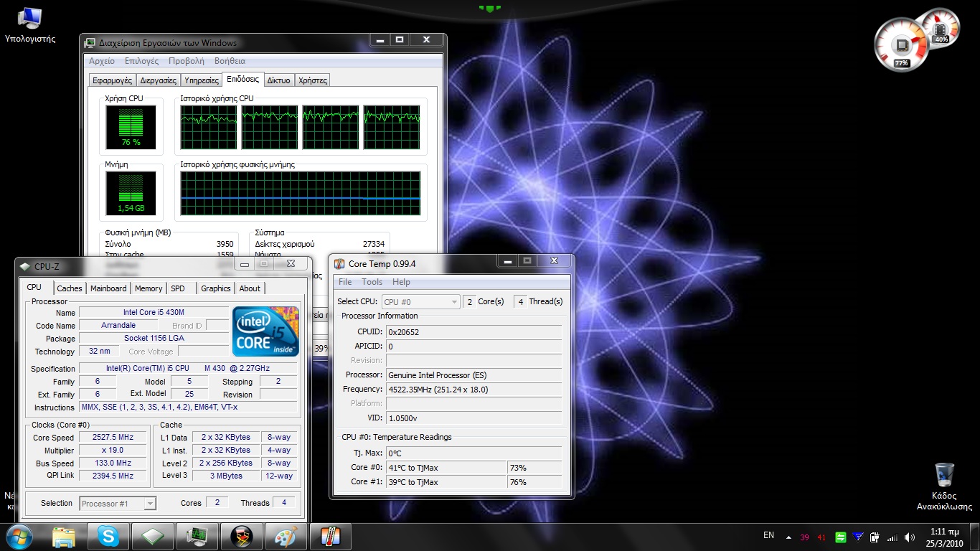980x551 pixels.
Task: Click the CPU-Z taskbar icon
Action: pyautogui.click(x=153, y=536)
